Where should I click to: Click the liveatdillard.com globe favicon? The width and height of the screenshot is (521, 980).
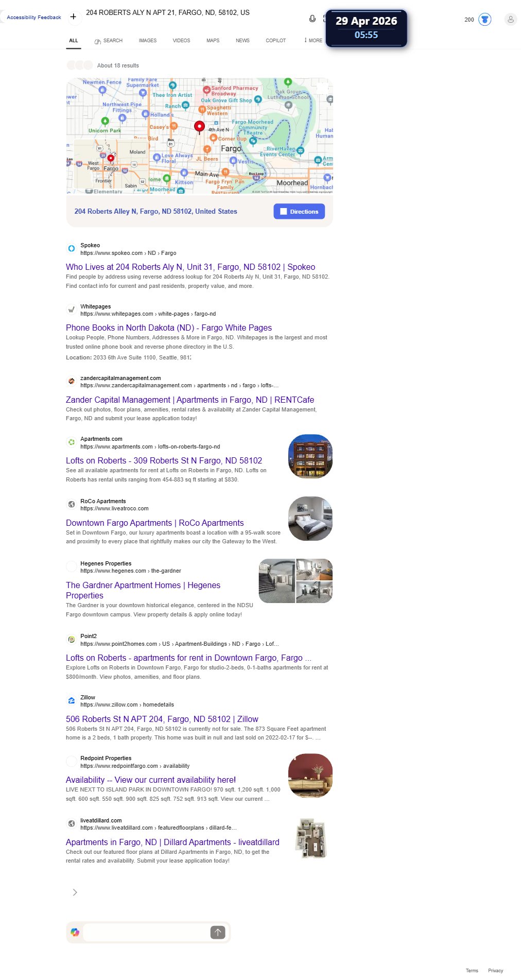(x=72, y=824)
